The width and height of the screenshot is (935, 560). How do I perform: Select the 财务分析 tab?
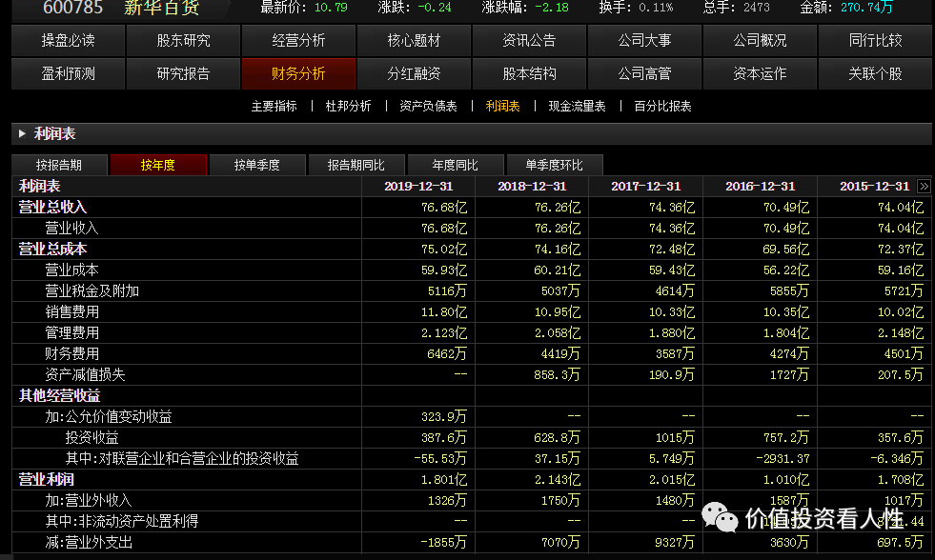(298, 74)
